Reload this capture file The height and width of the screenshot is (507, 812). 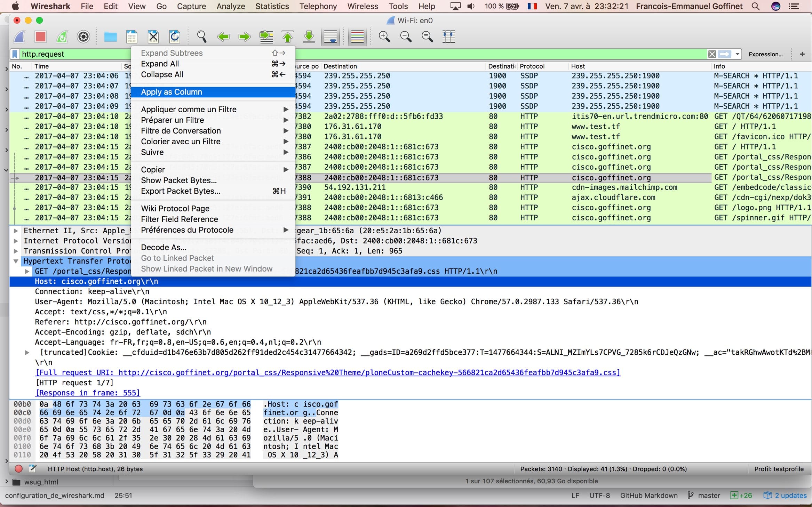[x=175, y=37]
